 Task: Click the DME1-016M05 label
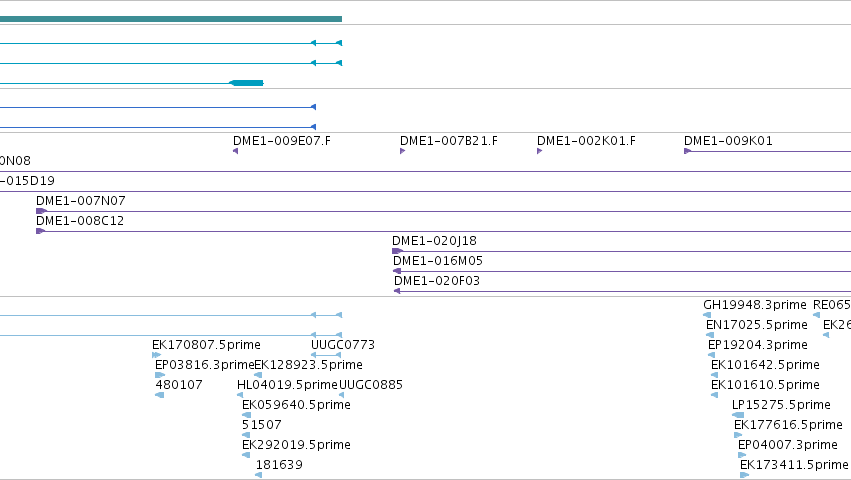438,261
